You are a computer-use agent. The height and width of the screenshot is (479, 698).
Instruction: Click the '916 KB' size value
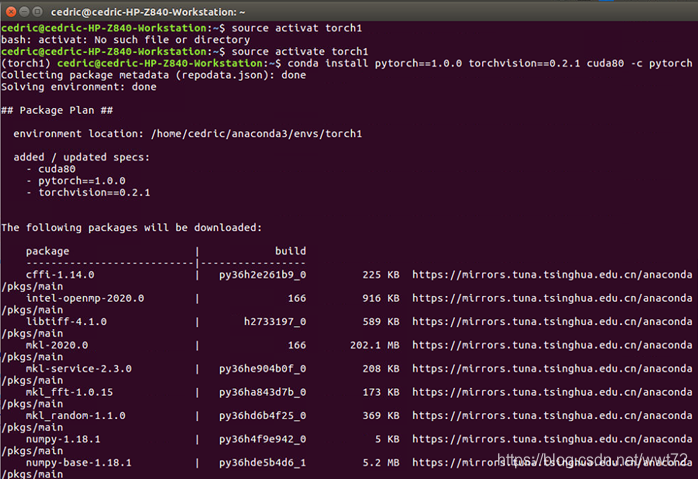pos(381,298)
